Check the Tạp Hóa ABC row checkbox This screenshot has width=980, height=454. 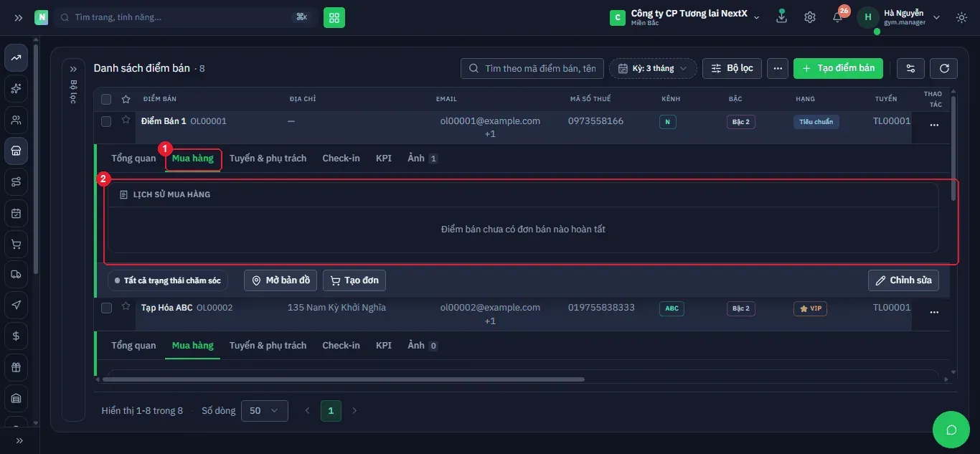tap(106, 308)
